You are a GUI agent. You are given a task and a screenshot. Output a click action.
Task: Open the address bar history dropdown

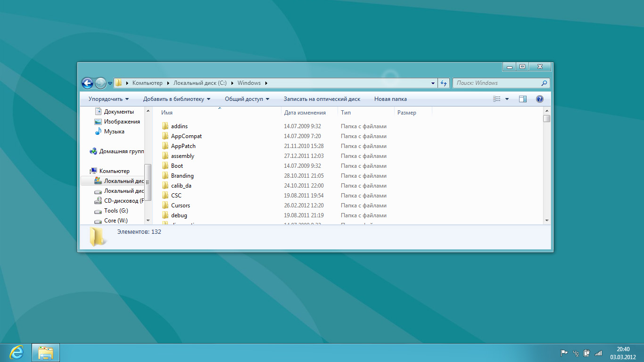point(433,83)
